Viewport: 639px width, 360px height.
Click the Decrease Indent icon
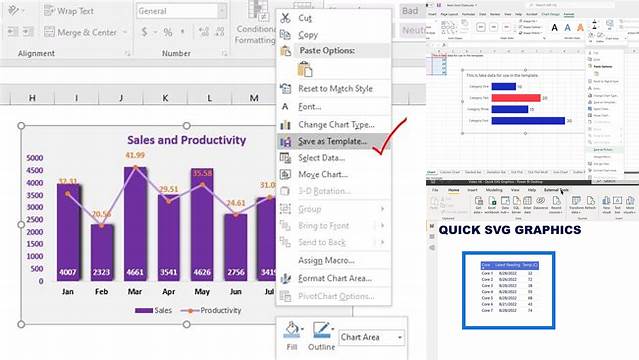(12, 32)
